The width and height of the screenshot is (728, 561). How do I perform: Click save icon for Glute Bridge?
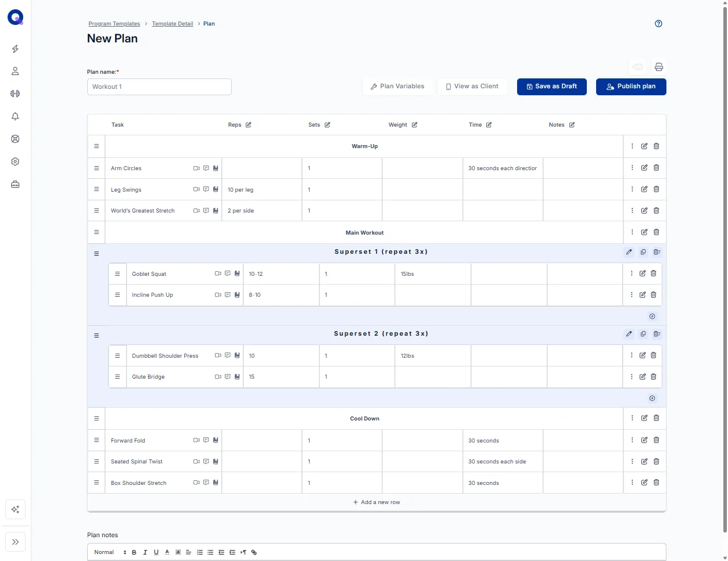[237, 377]
